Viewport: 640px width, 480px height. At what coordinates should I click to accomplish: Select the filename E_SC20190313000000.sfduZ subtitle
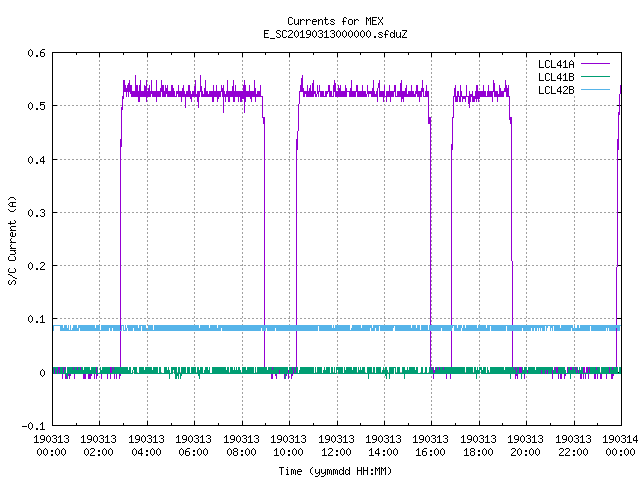point(335,34)
